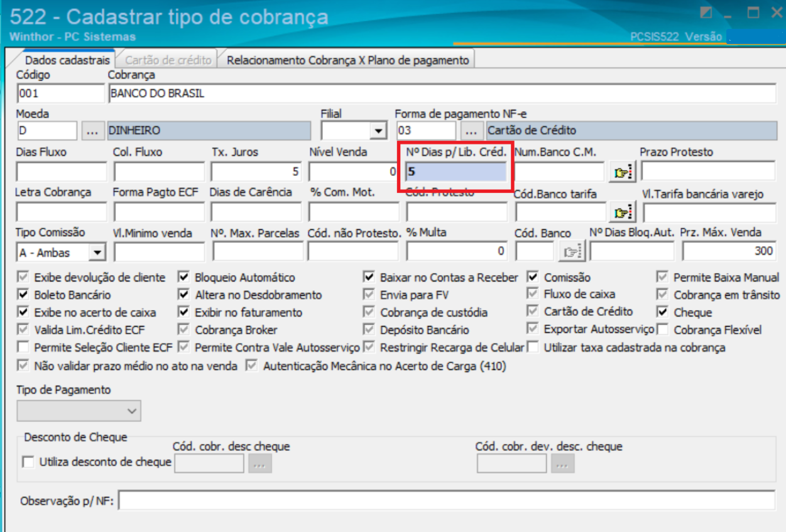Toggle Exibe devolução de cliente checkbox
The image size is (786, 532).
point(24,277)
